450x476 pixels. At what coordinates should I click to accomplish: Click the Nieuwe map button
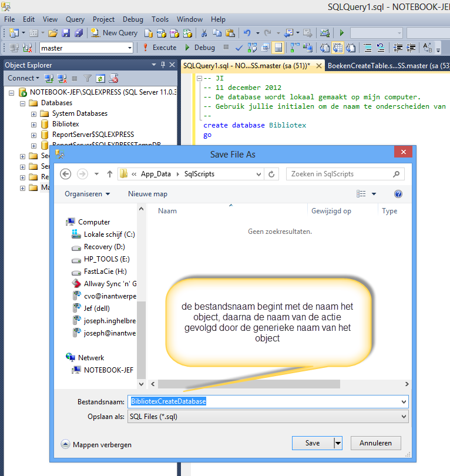[147, 194]
